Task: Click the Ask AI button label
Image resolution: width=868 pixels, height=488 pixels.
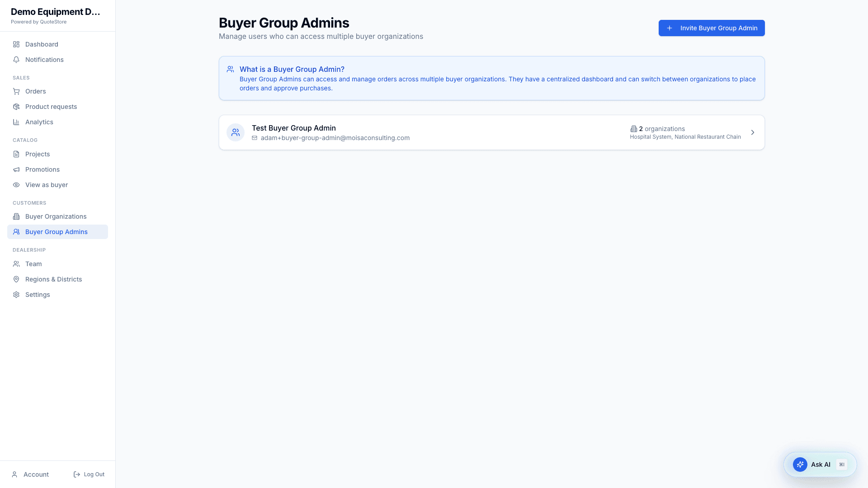Action: tap(821, 465)
